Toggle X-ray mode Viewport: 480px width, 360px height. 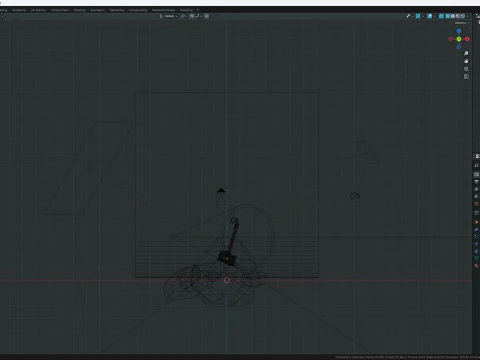[x=441, y=16]
